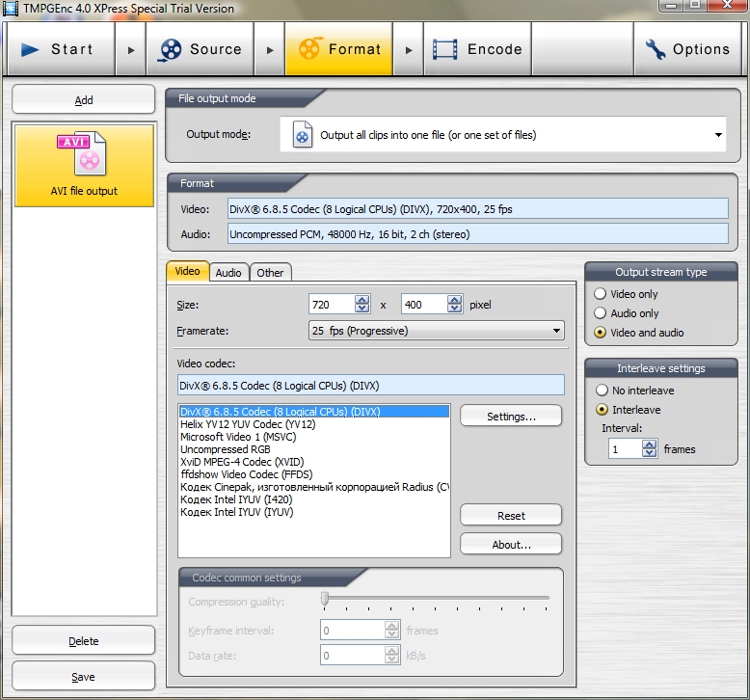750x700 pixels.
Task: Click the Compression quality slider handle
Action: click(x=325, y=599)
